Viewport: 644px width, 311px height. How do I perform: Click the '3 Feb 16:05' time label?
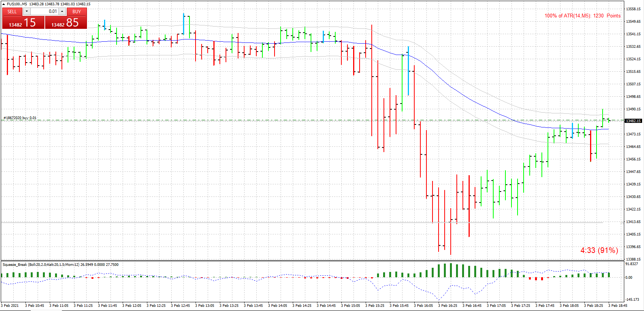pos(423,305)
